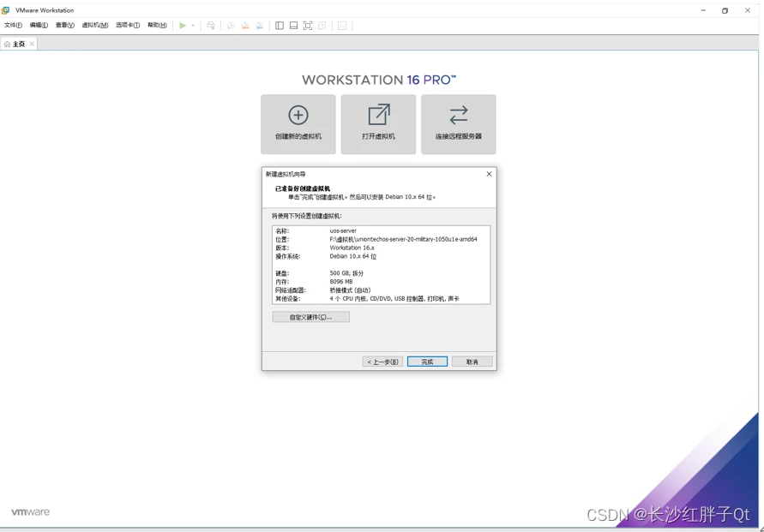Click the 连接远程服务器 tile

tap(459, 124)
